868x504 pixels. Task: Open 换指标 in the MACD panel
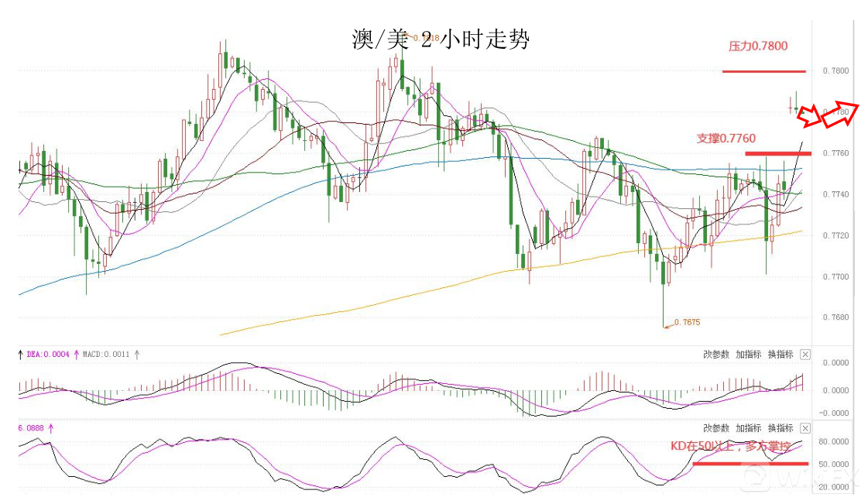pos(781,355)
